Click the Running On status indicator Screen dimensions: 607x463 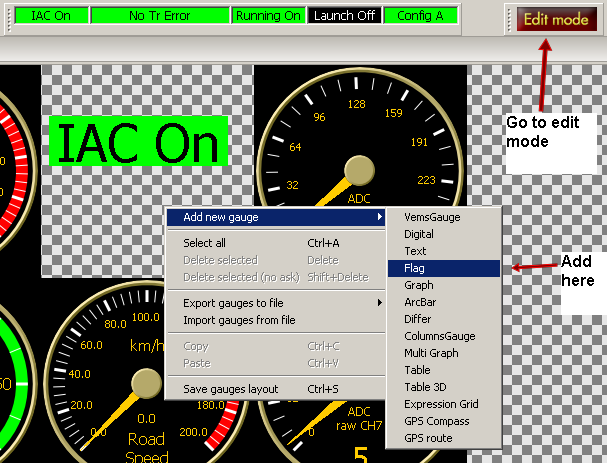point(267,16)
